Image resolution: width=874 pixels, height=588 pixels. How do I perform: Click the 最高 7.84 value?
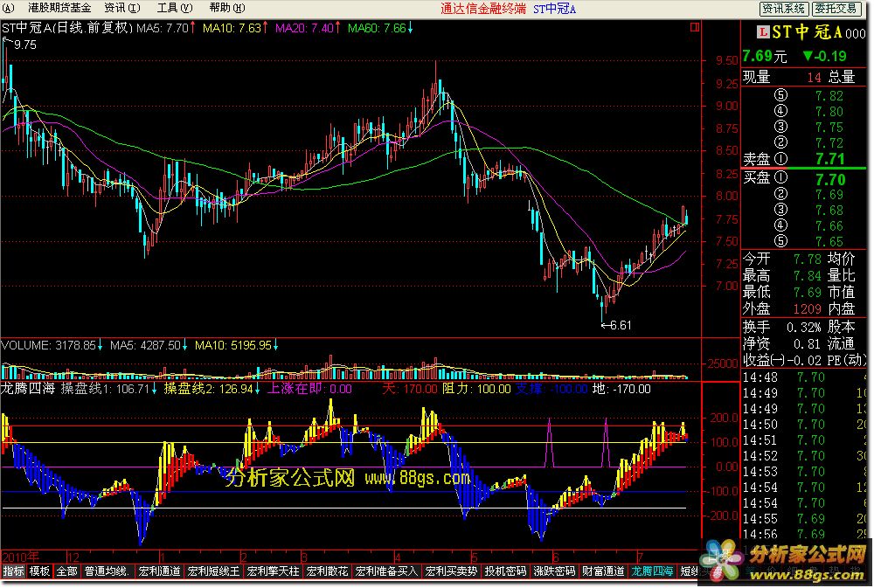tap(807, 276)
